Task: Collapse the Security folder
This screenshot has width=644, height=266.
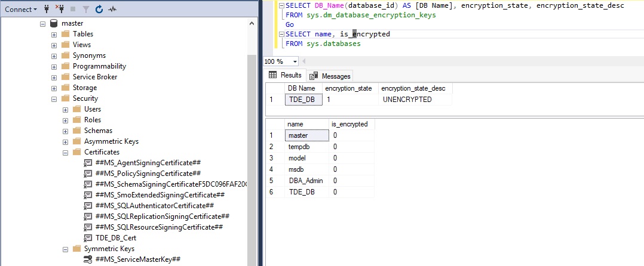Action: pyautogui.click(x=54, y=99)
